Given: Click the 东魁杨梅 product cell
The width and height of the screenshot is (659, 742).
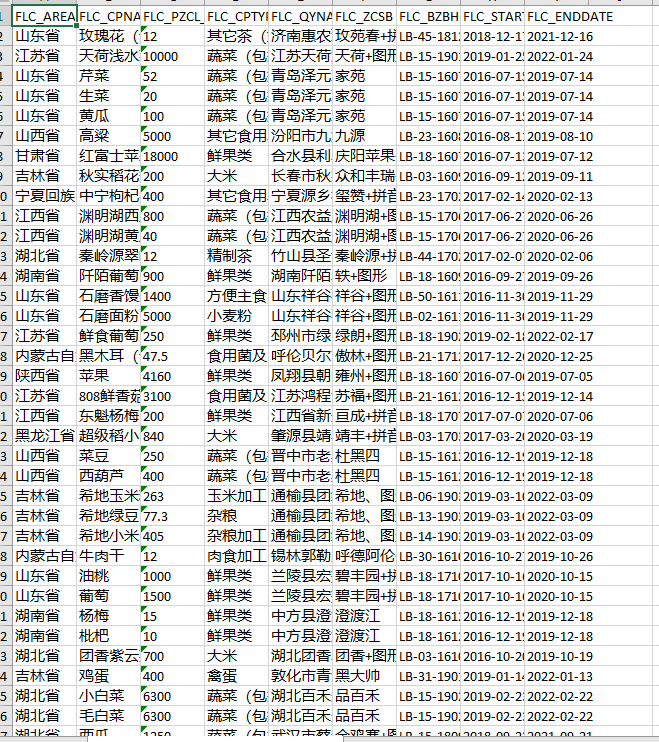Looking at the screenshot, I should [x=109, y=416].
